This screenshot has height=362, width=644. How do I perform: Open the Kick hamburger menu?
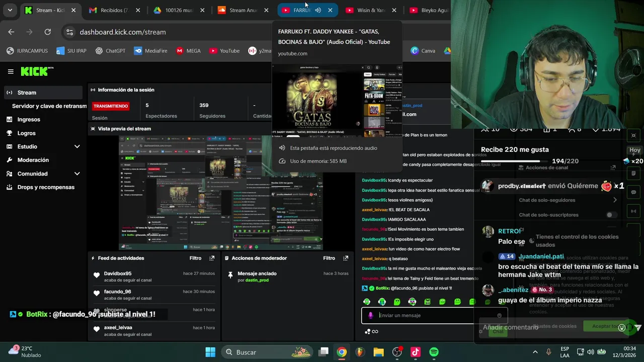(x=11, y=71)
